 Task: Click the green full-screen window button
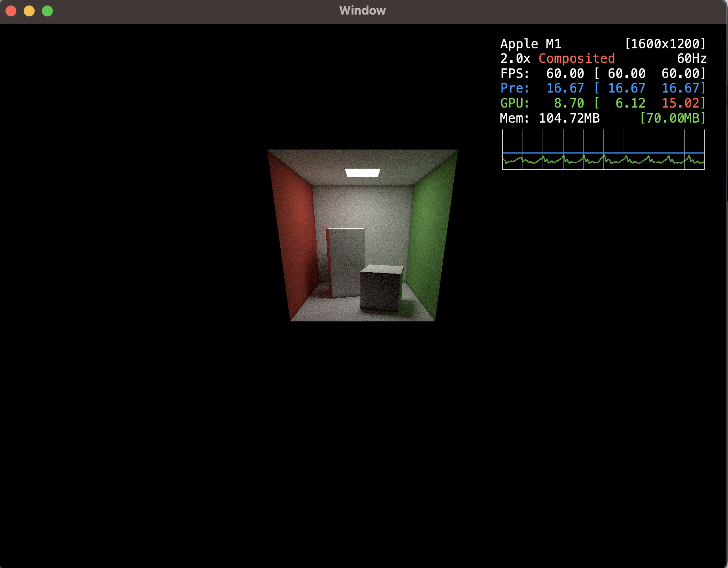pos(47,11)
